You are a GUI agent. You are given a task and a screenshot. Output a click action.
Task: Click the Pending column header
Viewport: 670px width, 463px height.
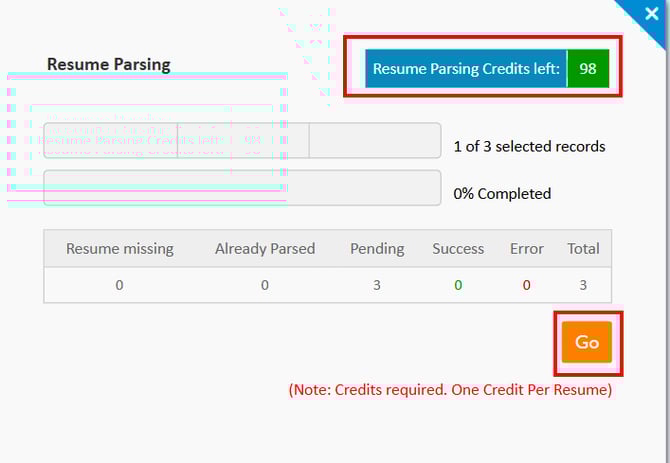tap(377, 249)
